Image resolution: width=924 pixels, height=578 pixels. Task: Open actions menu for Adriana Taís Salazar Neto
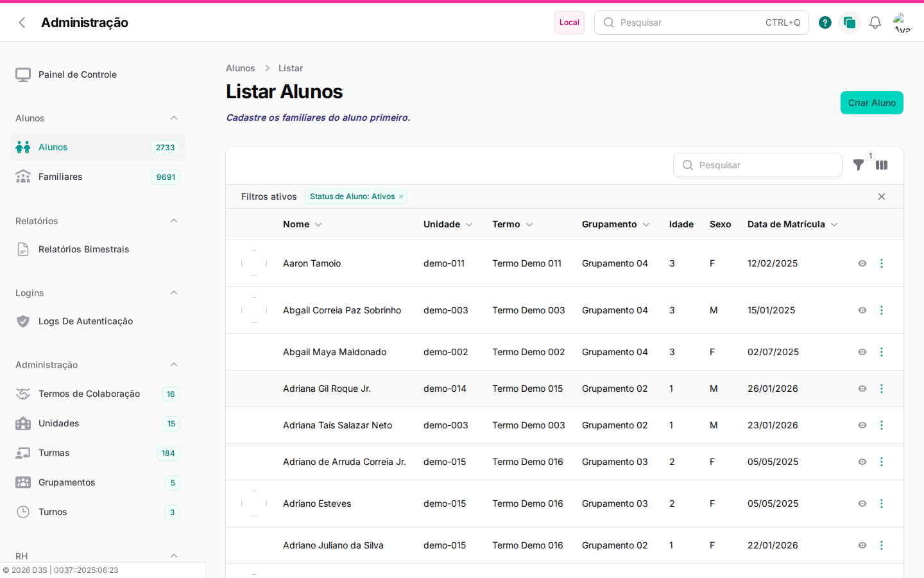coord(882,425)
